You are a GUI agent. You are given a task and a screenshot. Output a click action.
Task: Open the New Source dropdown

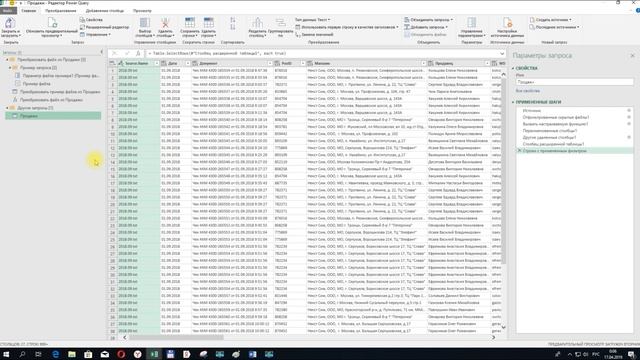550,20
